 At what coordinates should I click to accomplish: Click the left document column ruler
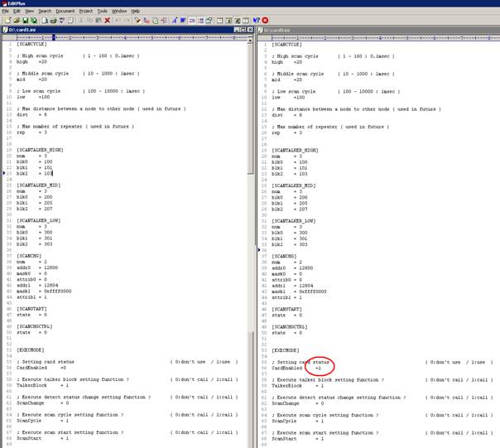pyautogui.click(x=124, y=37)
